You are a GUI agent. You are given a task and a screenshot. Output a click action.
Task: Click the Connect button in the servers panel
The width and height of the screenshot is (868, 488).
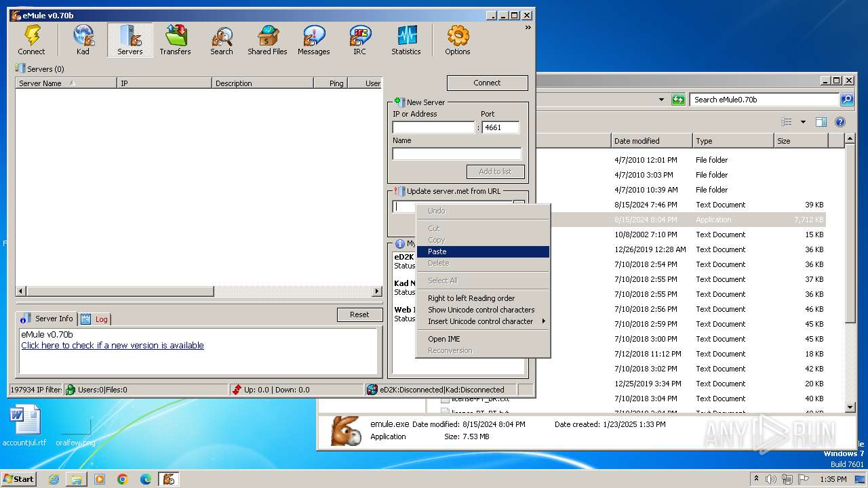point(487,83)
